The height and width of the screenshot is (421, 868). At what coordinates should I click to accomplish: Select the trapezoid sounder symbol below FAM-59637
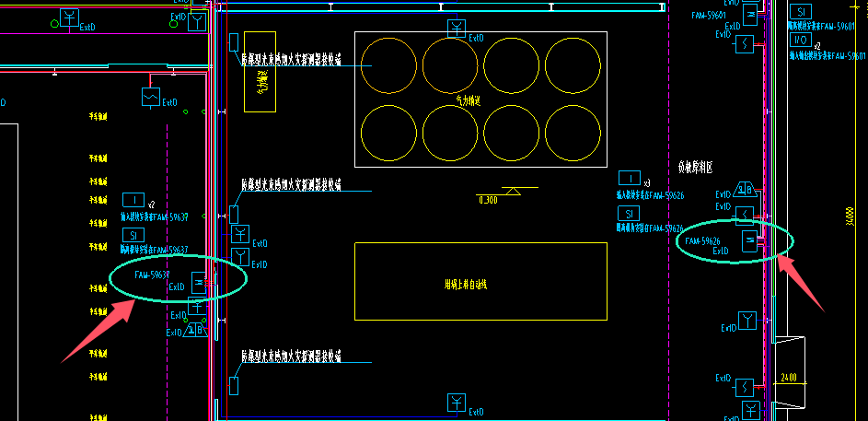[x=195, y=330]
